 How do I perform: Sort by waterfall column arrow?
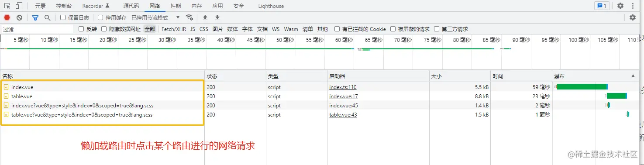[633, 76]
